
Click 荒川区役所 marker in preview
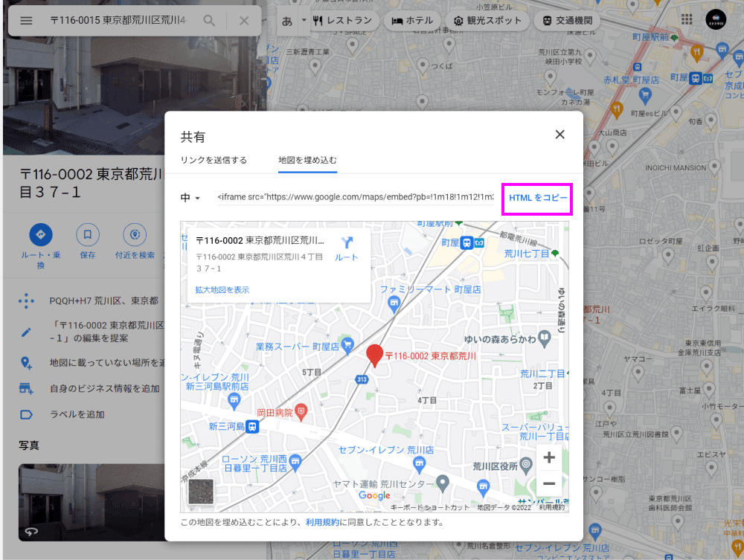coord(526,465)
